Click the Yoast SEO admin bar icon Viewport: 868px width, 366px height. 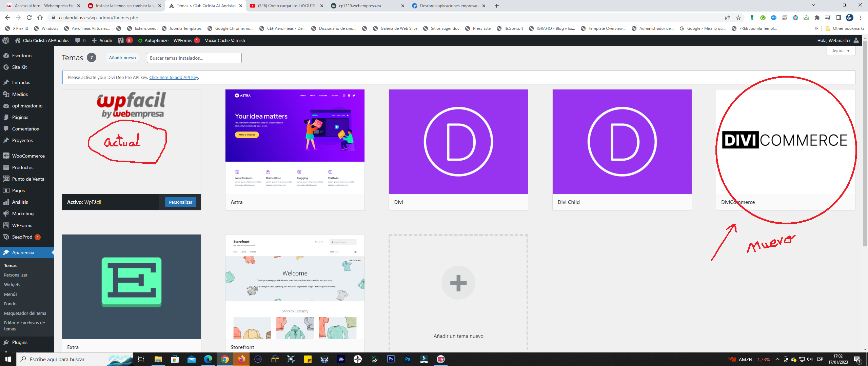121,40
